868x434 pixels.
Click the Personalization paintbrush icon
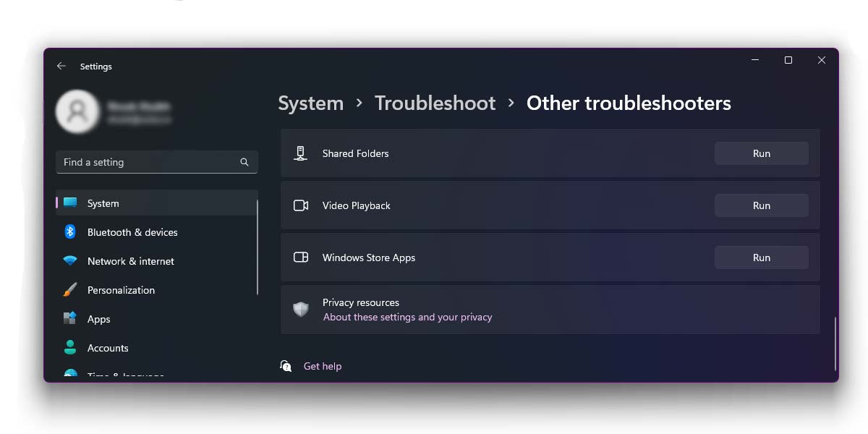(70, 290)
